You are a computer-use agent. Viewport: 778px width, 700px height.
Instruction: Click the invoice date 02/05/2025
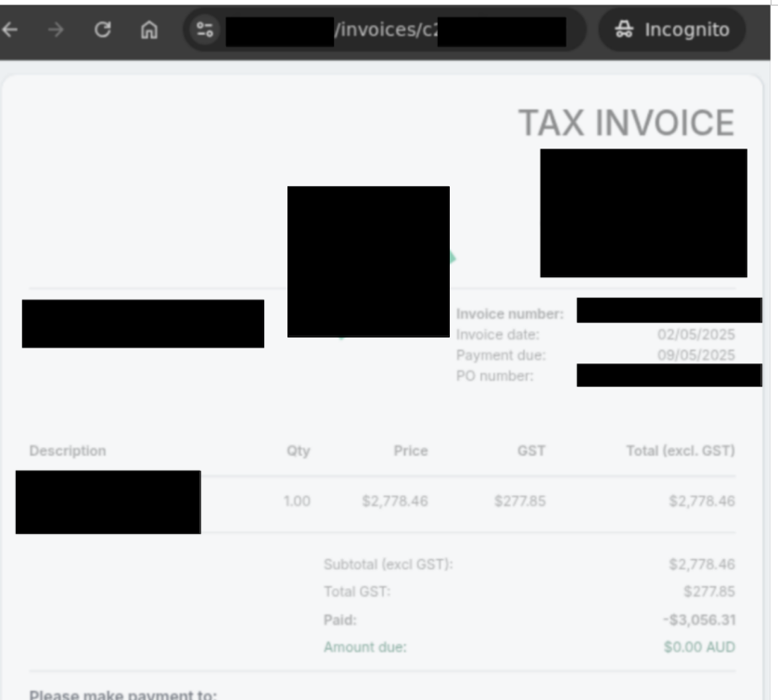click(x=695, y=335)
